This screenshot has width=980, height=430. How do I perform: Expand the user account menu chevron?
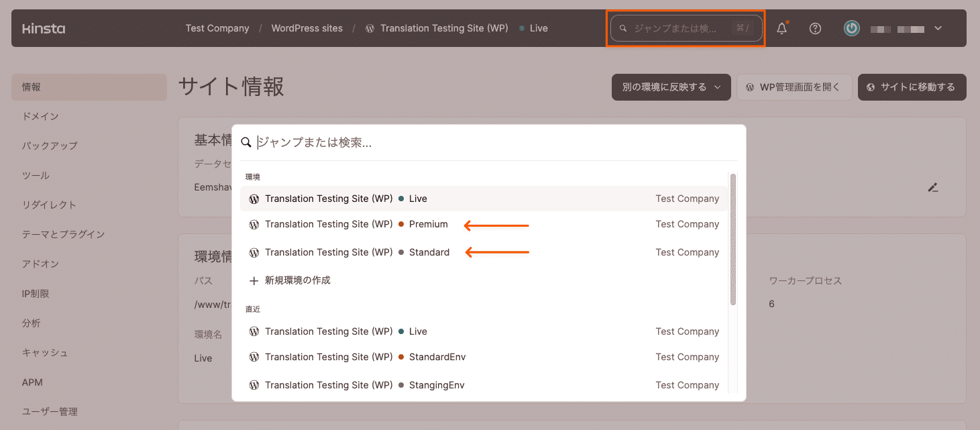tap(938, 28)
